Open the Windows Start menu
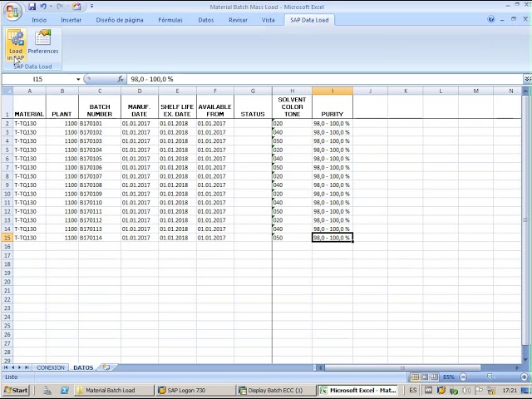The height and width of the screenshot is (399, 532). (16, 390)
